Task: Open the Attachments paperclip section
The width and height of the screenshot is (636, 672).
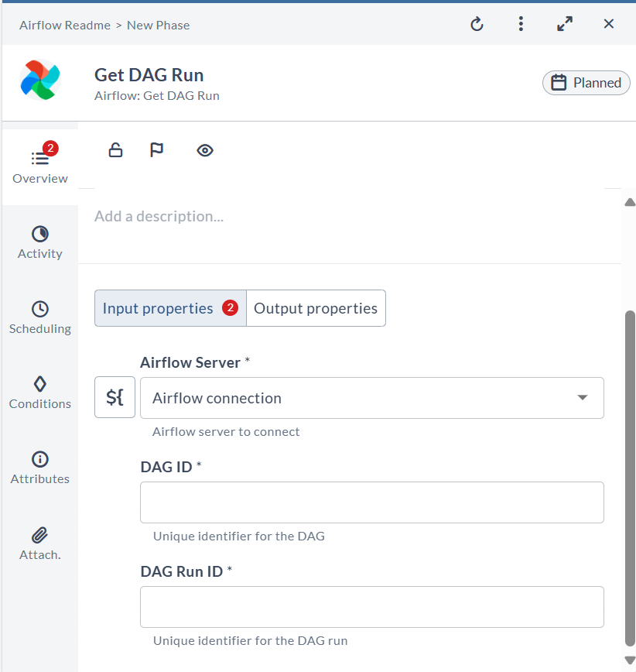Action: click(40, 543)
